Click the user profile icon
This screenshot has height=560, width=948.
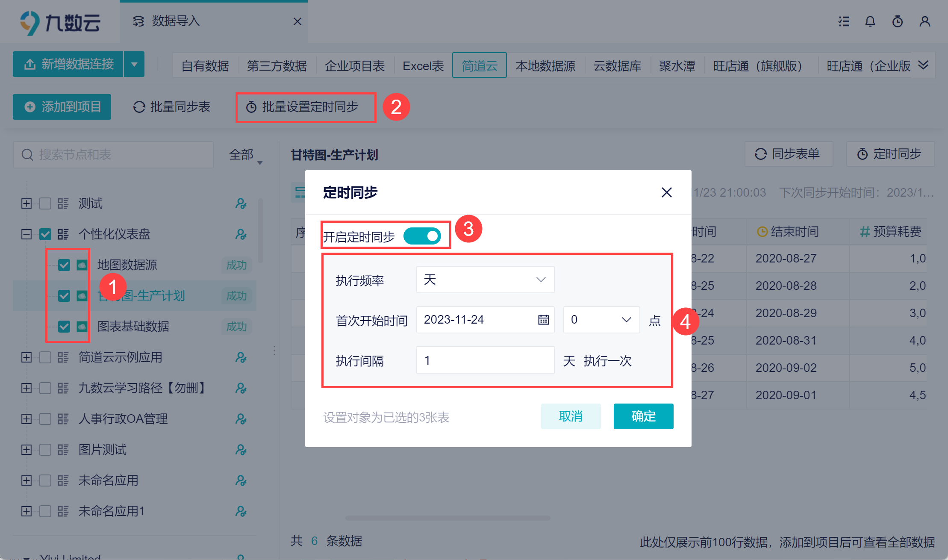coord(924,21)
